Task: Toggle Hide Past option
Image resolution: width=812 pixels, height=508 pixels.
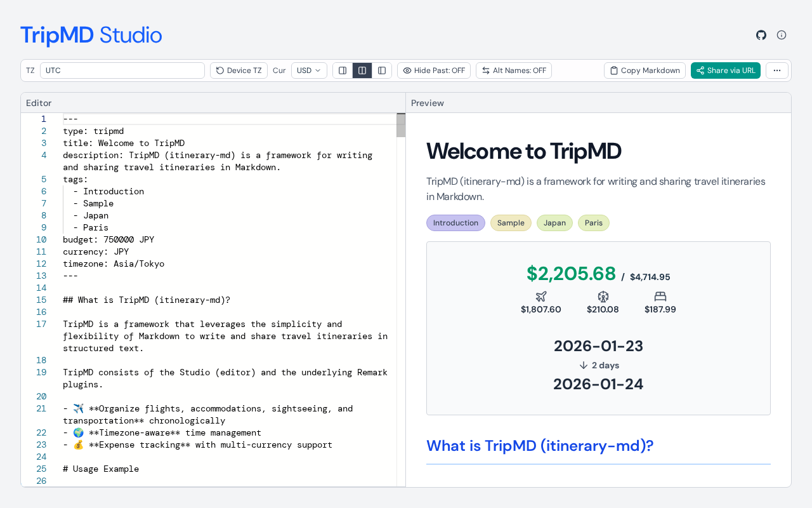Action: 434,70
